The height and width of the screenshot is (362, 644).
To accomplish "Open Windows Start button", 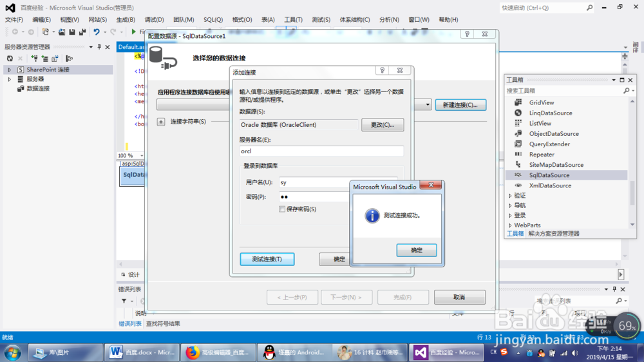I will pyautogui.click(x=13, y=352).
